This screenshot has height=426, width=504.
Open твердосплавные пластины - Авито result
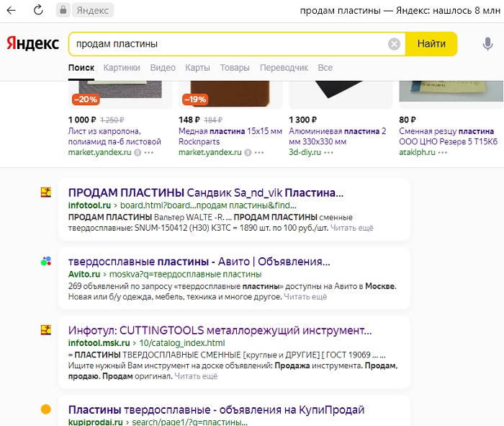click(x=199, y=262)
